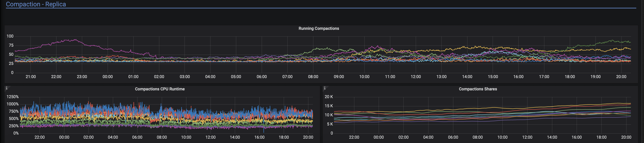Screen dimensions: 644x143
Task: Collapse the Compaction - Replica row title
Action: click(x=36, y=4)
